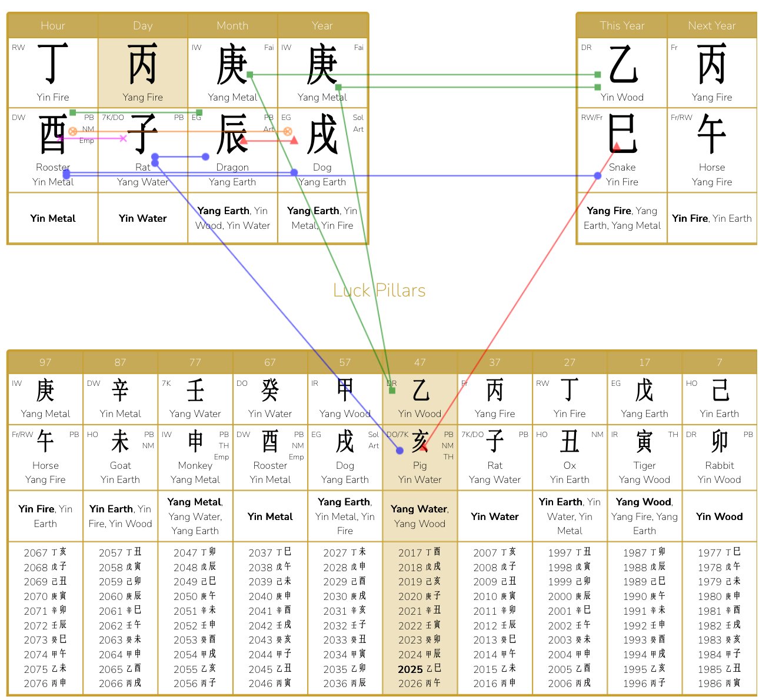759x700 pixels.
Task: Select the green square beside the annual stem 乙
Action: pos(598,75)
